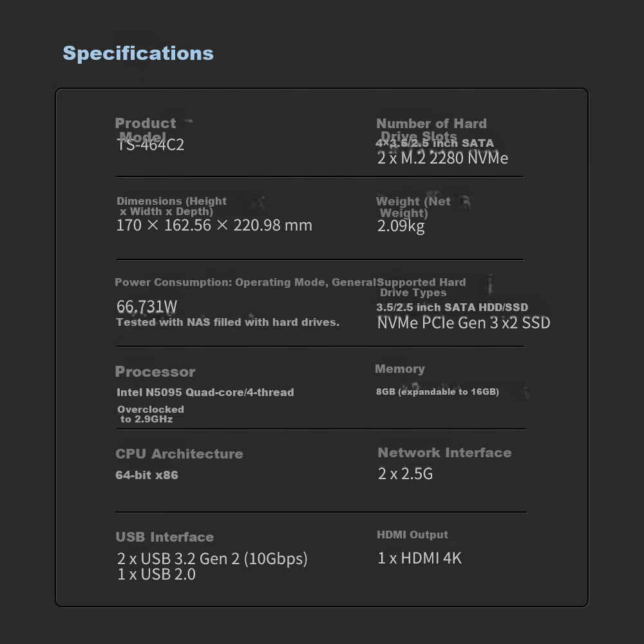This screenshot has height=644, width=644.
Task: Select the 66.731W power consumption value
Action: click(x=147, y=307)
